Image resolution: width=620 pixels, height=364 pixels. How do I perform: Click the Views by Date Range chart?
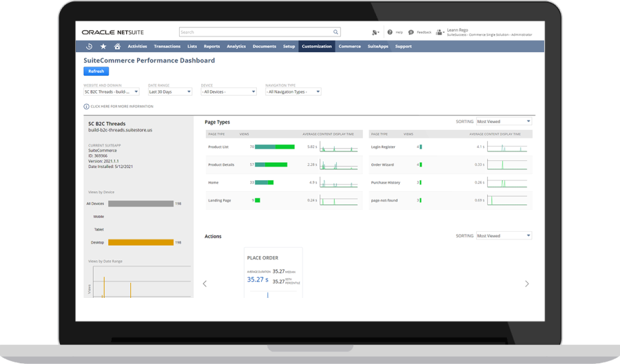coord(141,281)
